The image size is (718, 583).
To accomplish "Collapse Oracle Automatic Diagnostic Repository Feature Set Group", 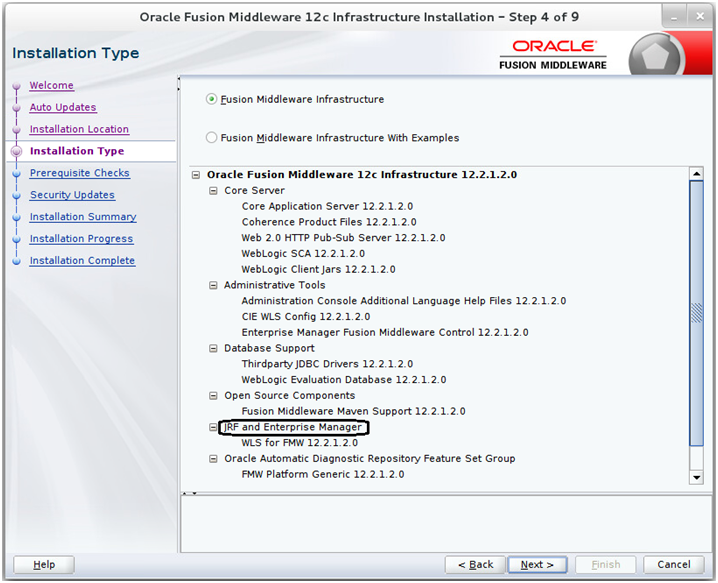I will point(213,459).
